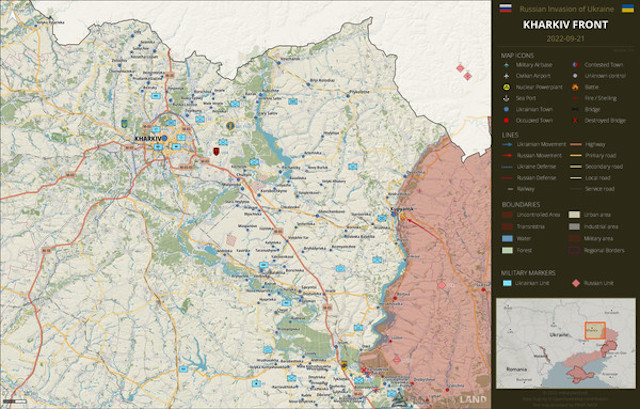The image size is (640, 409).
Task: Click the Forest boundary color swatch
Action: click(x=508, y=250)
